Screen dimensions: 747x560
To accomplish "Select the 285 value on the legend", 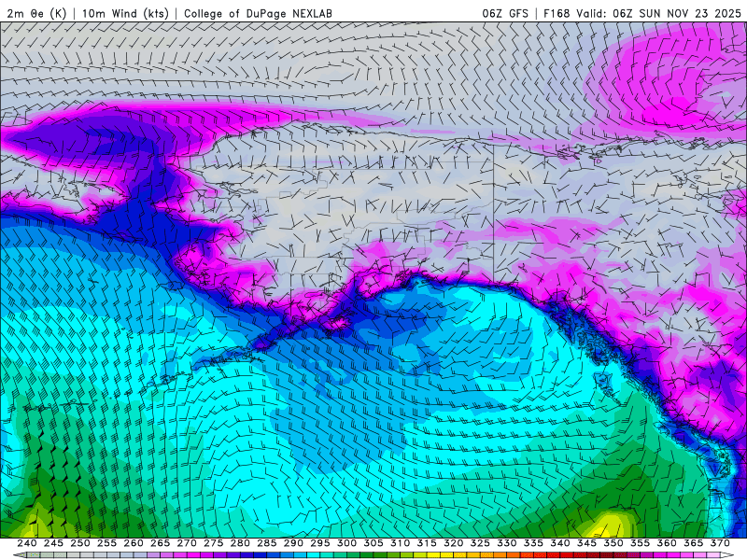I will coord(267,543).
